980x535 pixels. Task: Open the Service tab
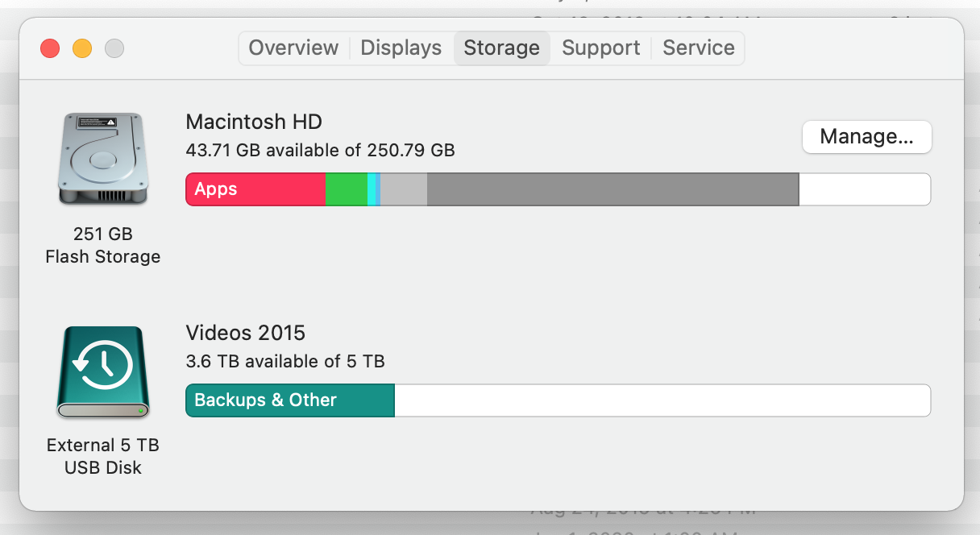698,48
